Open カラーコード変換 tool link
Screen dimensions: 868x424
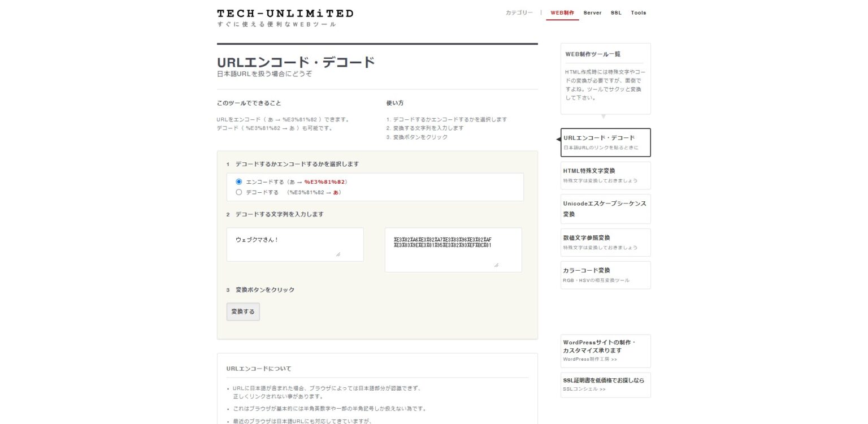pos(605,275)
